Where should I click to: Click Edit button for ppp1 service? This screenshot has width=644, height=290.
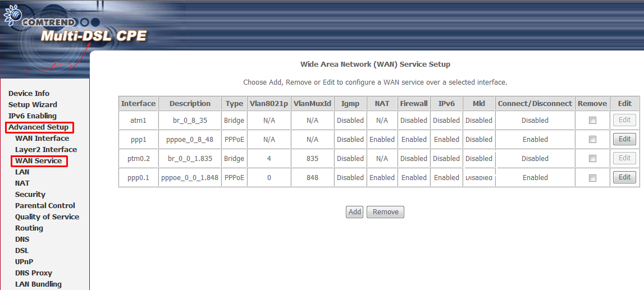pyautogui.click(x=624, y=139)
